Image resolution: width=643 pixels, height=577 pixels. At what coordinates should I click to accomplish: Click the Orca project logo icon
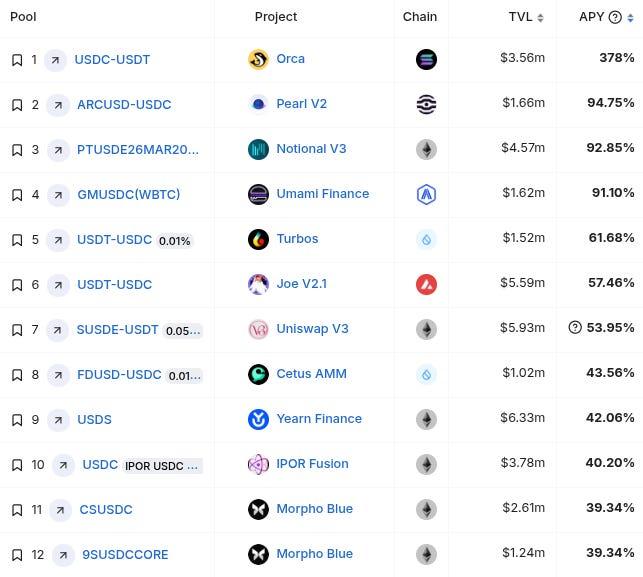(x=258, y=59)
